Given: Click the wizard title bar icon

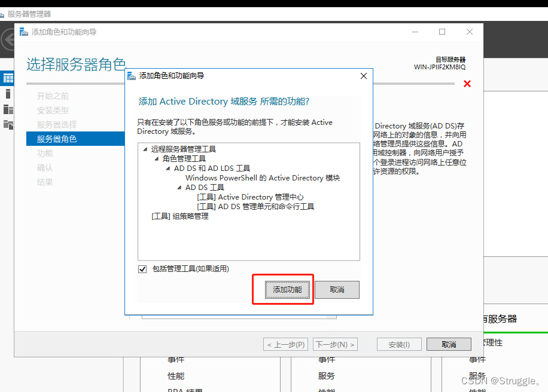Looking at the screenshot, I should coord(24,32).
